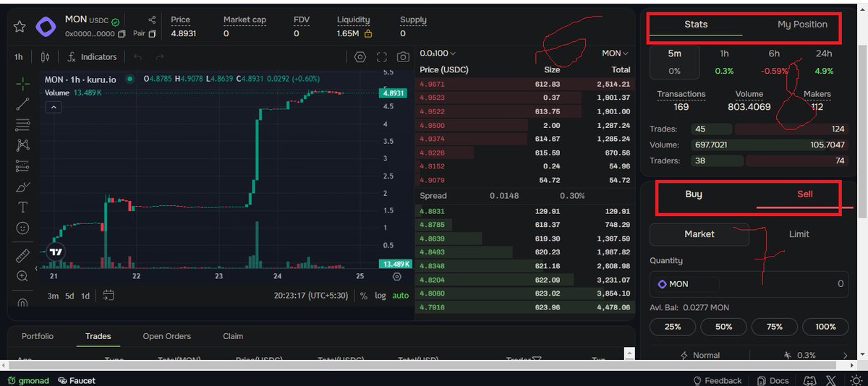This screenshot has width=868, height=386.
Task: Toggle percent scale on chart
Action: (x=363, y=296)
